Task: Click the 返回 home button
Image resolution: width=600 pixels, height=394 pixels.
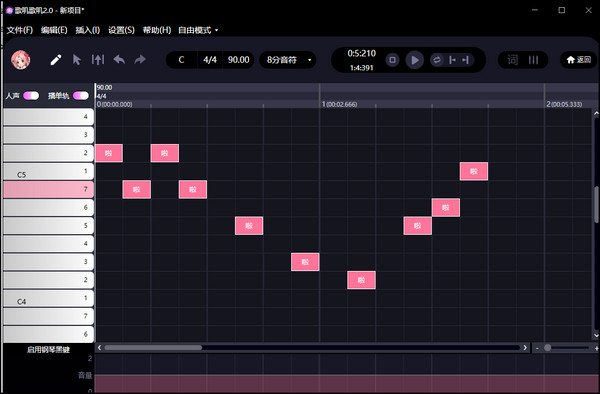Action: 579,60
